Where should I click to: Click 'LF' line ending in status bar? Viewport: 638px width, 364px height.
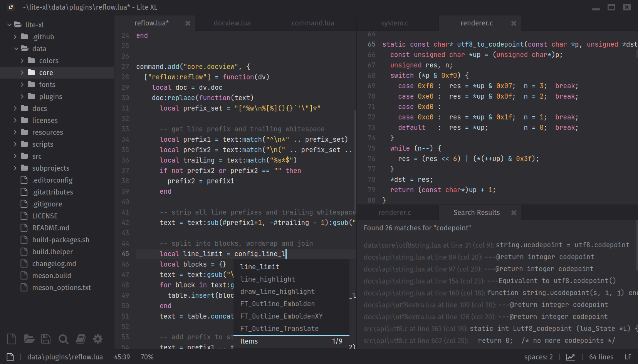(628, 357)
